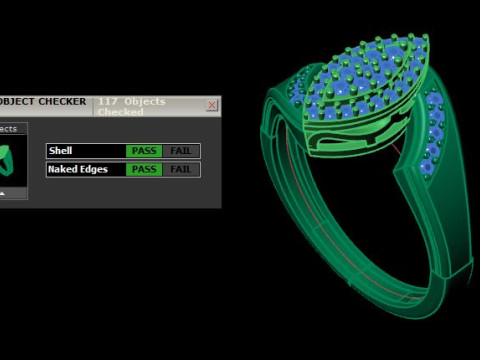The height and width of the screenshot is (360, 480).
Task: Select FAIL for Shell check
Action: pyautogui.click(x=181, y=151)
